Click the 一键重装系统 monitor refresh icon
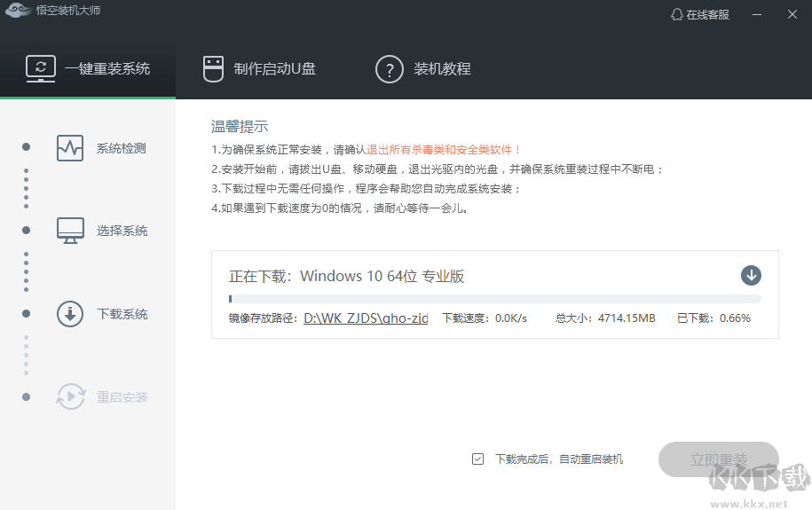This screenshot has height=510, width=812. (x=41, y=69)
